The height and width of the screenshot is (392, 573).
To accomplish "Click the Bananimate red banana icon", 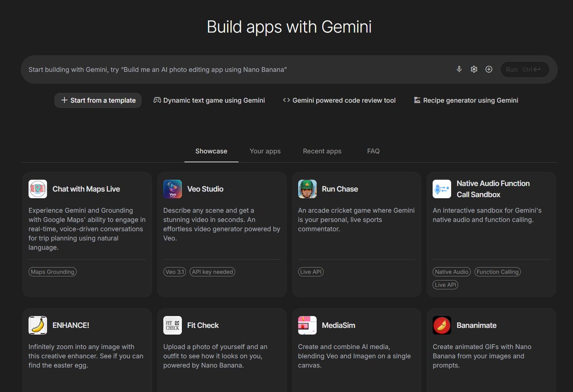I will coord(442,325).
